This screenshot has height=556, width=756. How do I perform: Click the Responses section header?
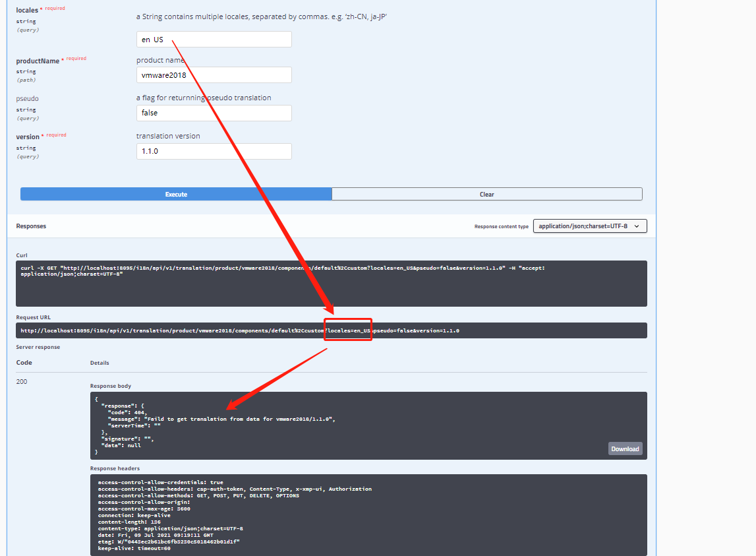coord(31,226)
